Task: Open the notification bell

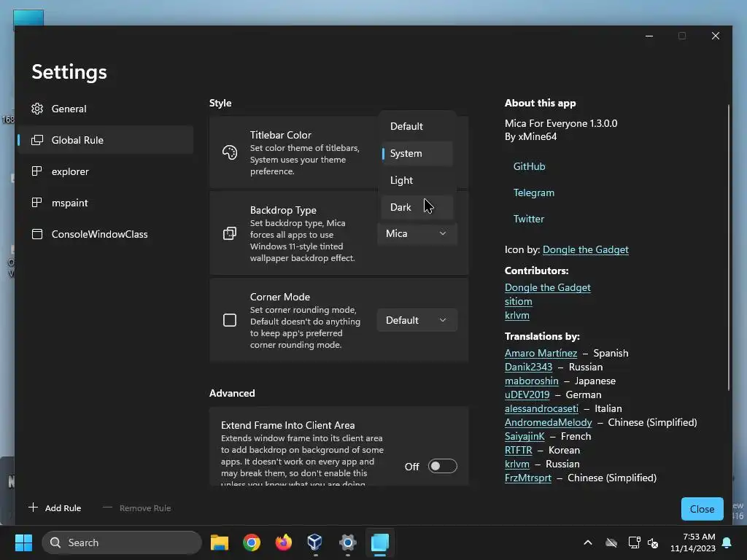Action: [x=727, y=542]
